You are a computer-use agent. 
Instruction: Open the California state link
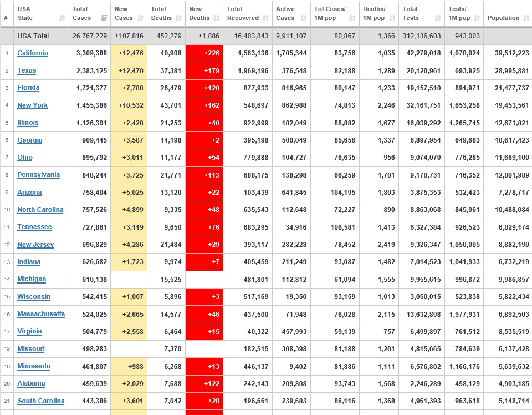click(x=32, y=53)
